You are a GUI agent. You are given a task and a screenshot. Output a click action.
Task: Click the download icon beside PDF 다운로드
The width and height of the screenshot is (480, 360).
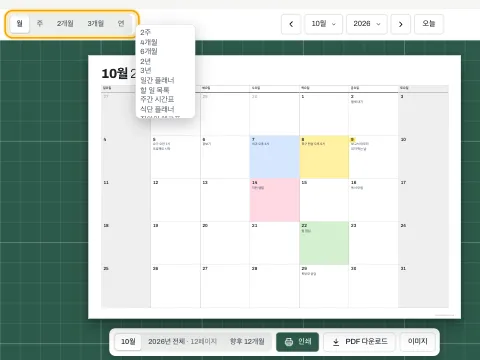coord(336,342)
